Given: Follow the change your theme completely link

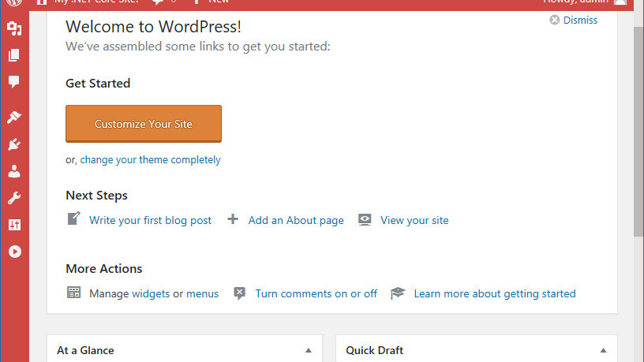Looking at the screenshot, I should tap(150, 159).
